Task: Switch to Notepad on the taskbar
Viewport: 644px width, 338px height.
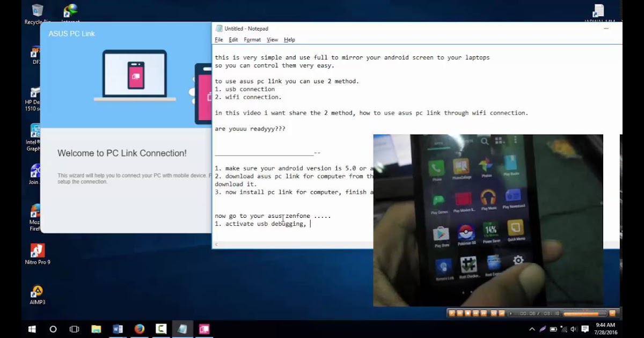Action: pos(182,329)
